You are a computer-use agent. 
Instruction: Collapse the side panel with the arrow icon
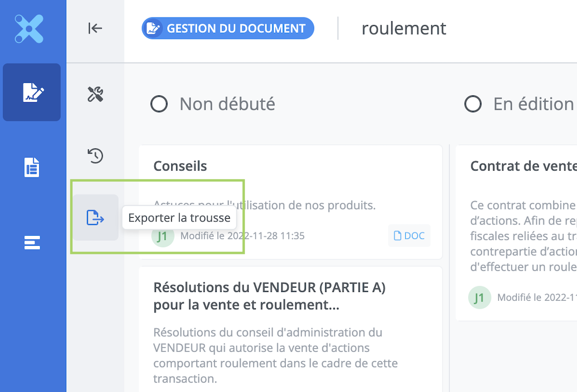(95, 29)
